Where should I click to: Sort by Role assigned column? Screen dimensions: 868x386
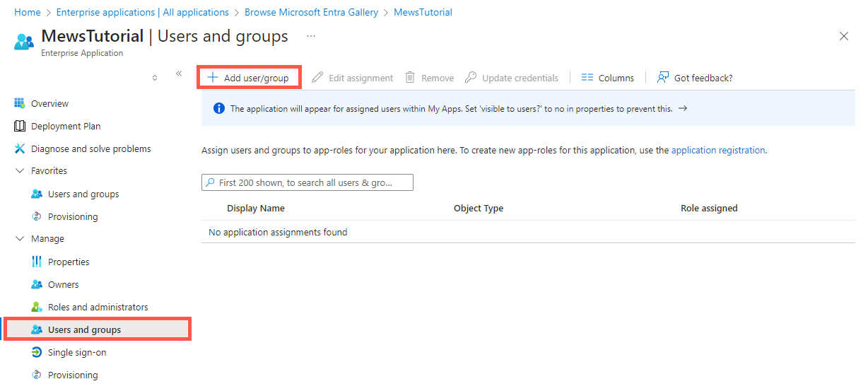[709, 208]
